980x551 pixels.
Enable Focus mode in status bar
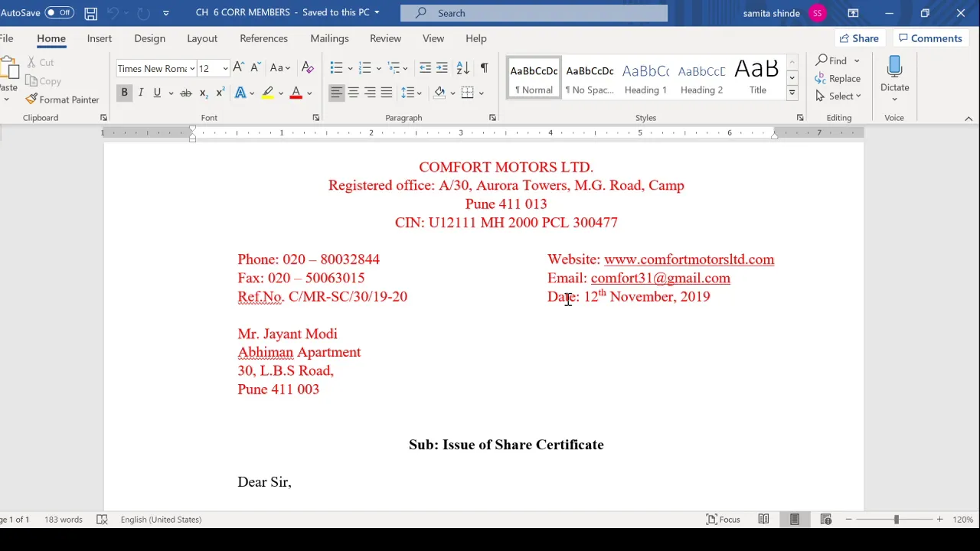(x=723, y=520)
